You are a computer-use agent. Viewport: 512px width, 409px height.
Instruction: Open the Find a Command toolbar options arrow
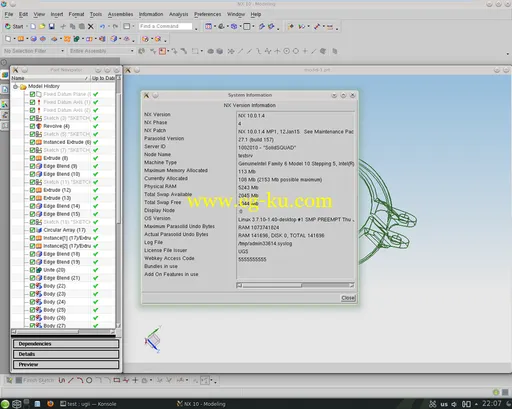tap(196, 29)
